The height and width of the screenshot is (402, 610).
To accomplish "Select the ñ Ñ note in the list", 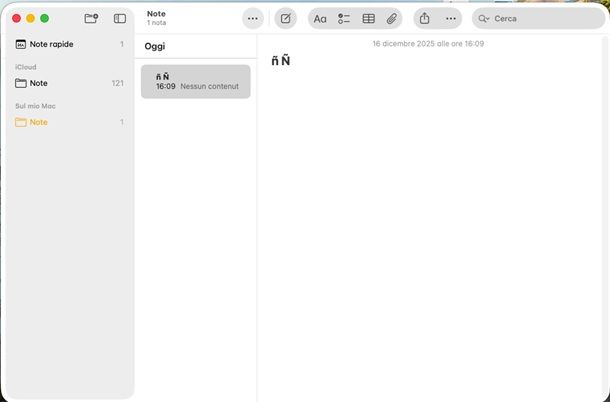I will 196,82.
